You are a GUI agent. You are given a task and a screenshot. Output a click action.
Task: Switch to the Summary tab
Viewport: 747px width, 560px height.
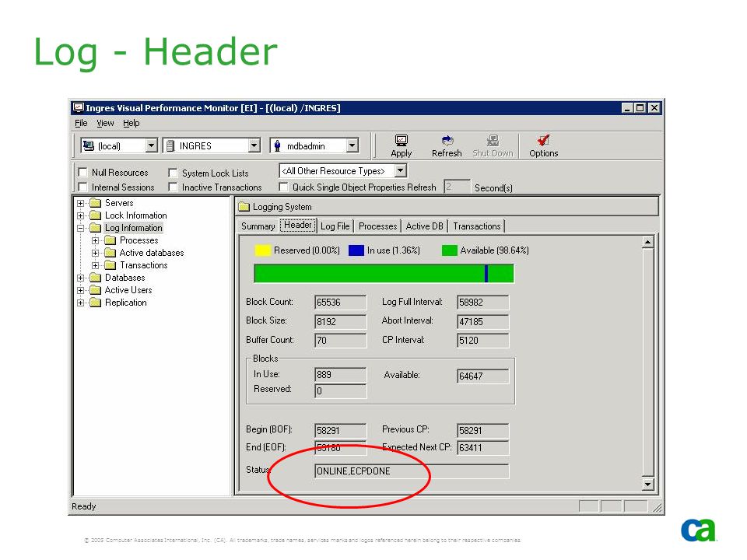258,226
